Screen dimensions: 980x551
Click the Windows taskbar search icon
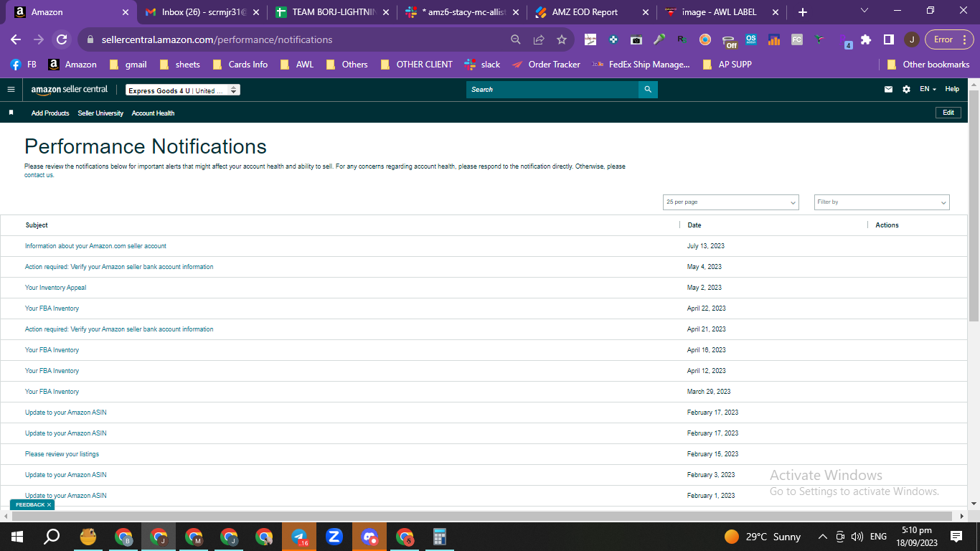click(x=52, y=537)
